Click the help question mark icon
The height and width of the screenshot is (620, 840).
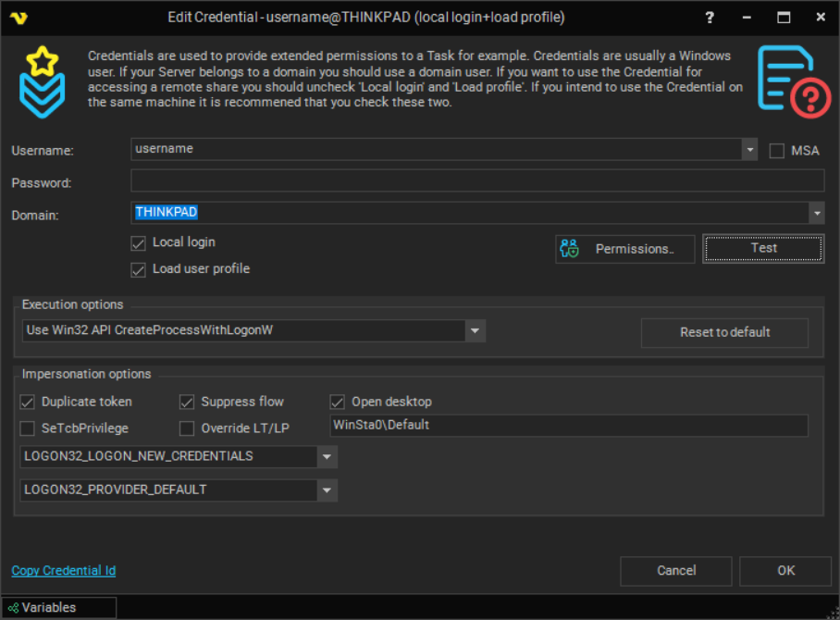coord(709,17)
